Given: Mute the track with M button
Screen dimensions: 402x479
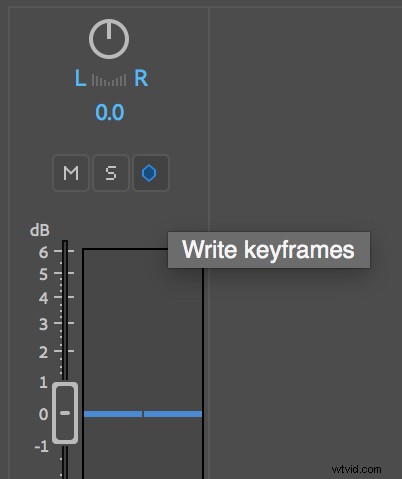Looking at the screenshot, I should click(71, 173).
